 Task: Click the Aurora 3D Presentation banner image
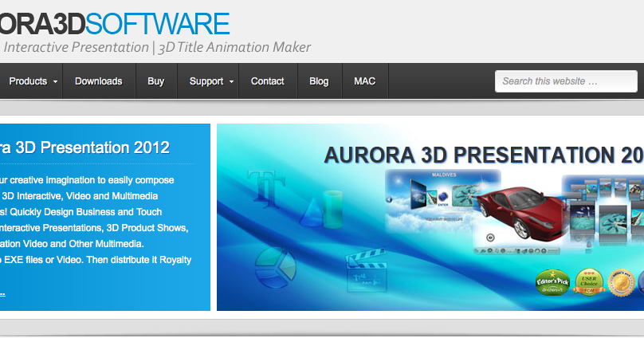(430, 218)
